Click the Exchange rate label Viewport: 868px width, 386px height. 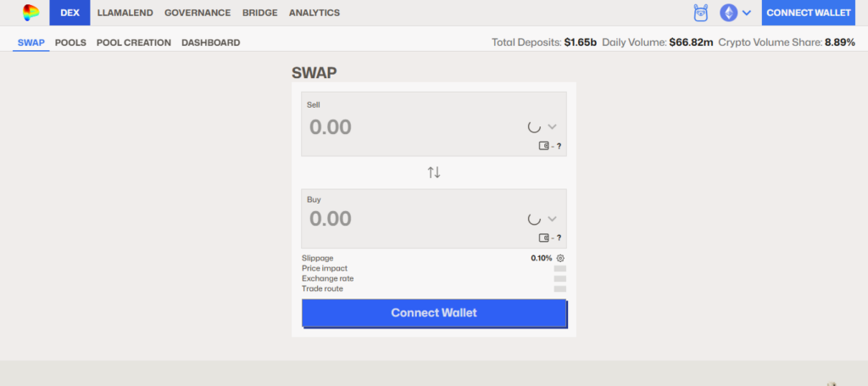pos(328,278)
